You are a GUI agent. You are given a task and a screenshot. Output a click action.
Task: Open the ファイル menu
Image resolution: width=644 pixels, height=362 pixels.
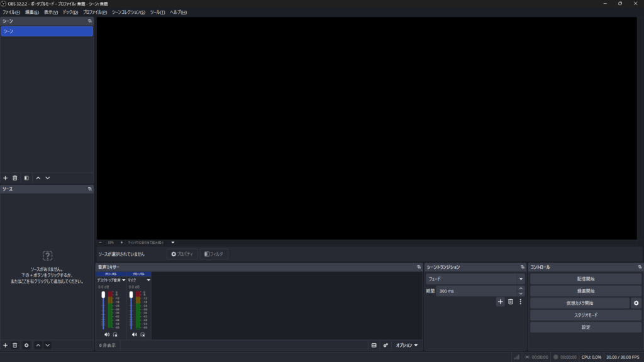[x=11, y=13]
